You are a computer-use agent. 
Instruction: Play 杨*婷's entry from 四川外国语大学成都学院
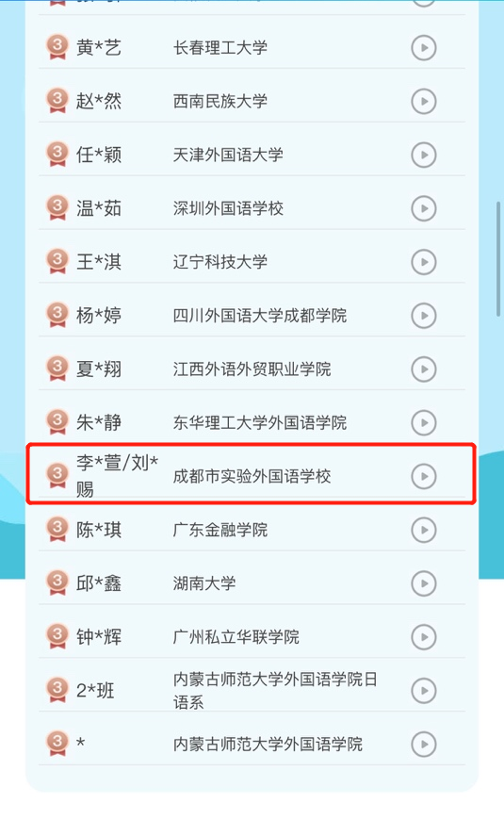tap(424, 316)
